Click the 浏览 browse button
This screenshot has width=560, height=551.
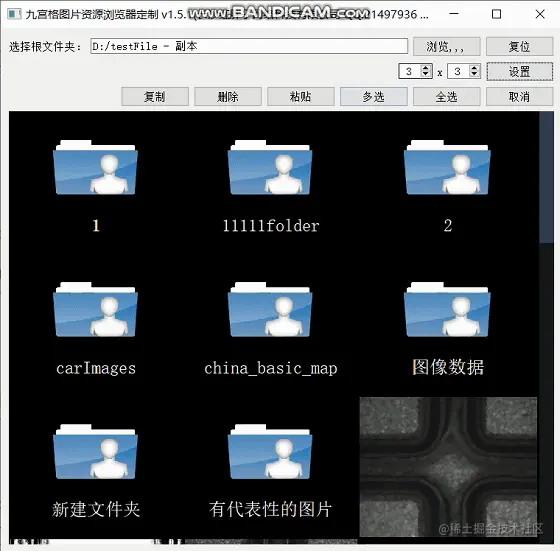pyautogui.click(x=446, y=46)
